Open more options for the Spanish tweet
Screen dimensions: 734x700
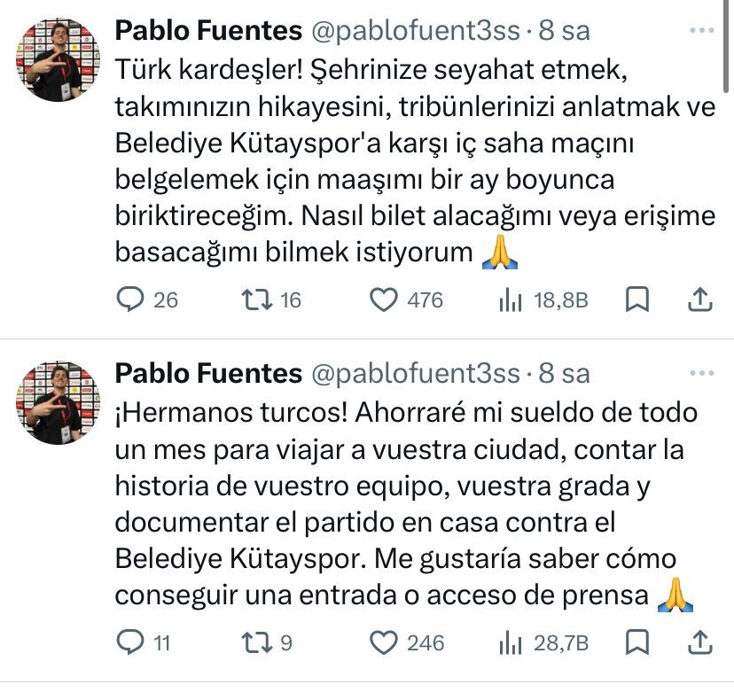tap(701, 374)
